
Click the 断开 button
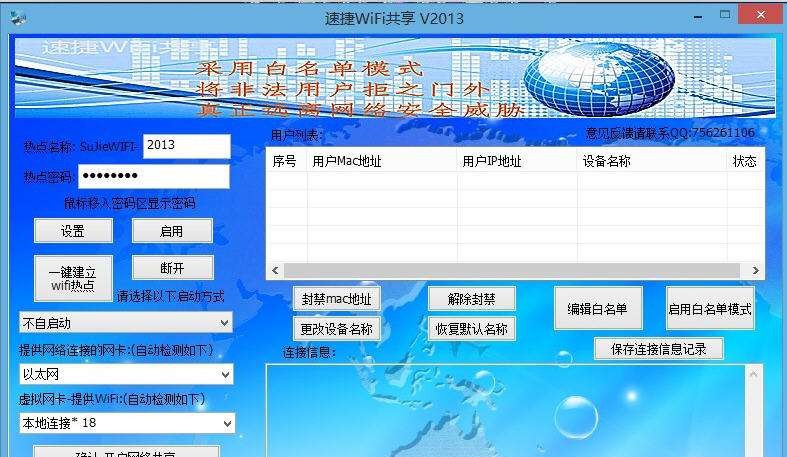pos(173,268)
